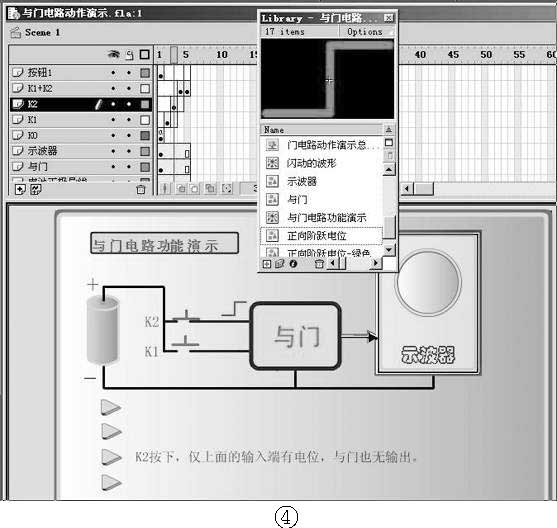
Task: Click the Delete Layer trash icon
Action: (141, 189)
